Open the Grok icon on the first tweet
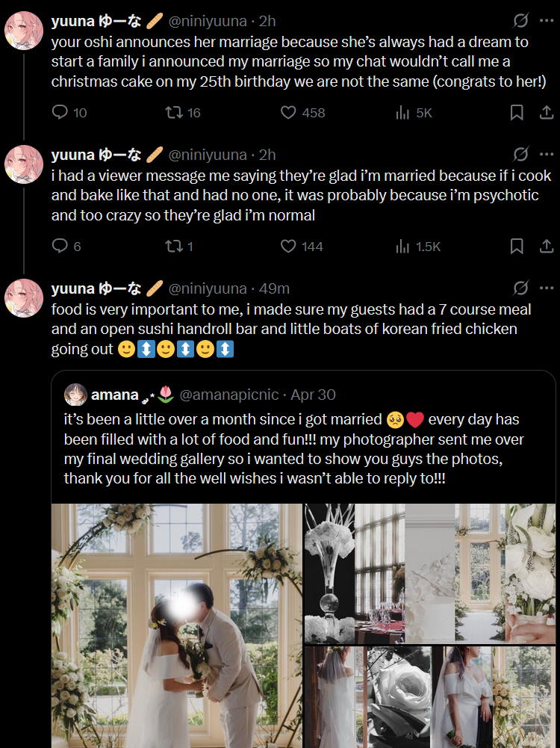560x748 pixels. pyautogui.click(x=521, y=21)
